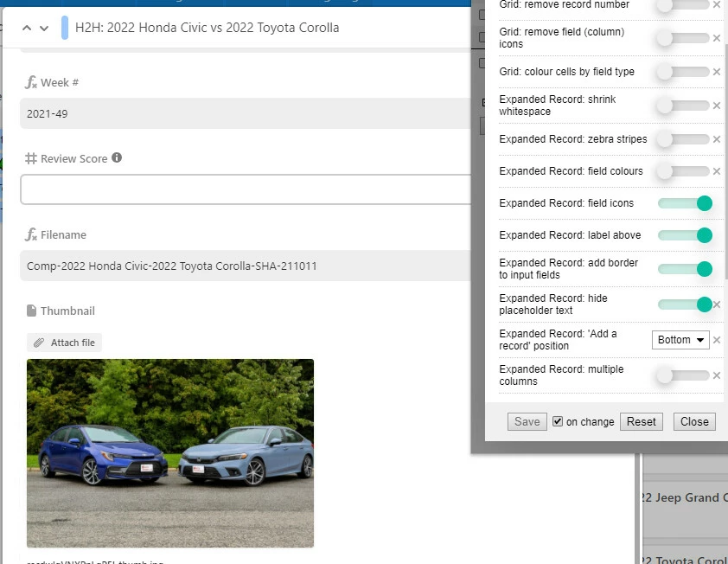Click the record title H2H Honda Civic vs Toyota Corolla

207,28
